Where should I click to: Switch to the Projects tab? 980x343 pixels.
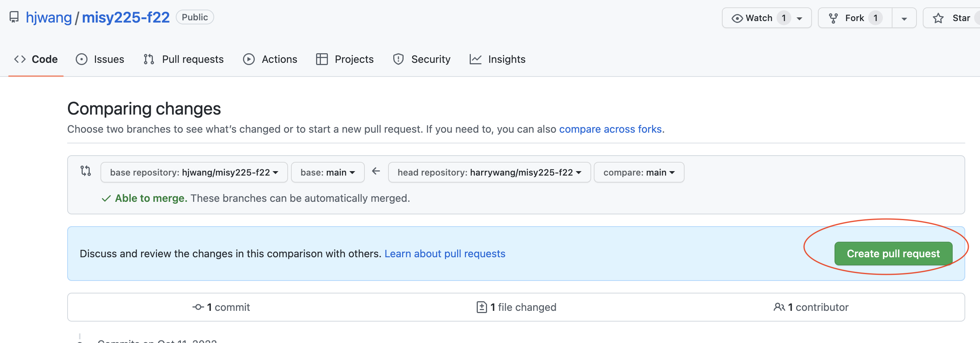(345, 60)
